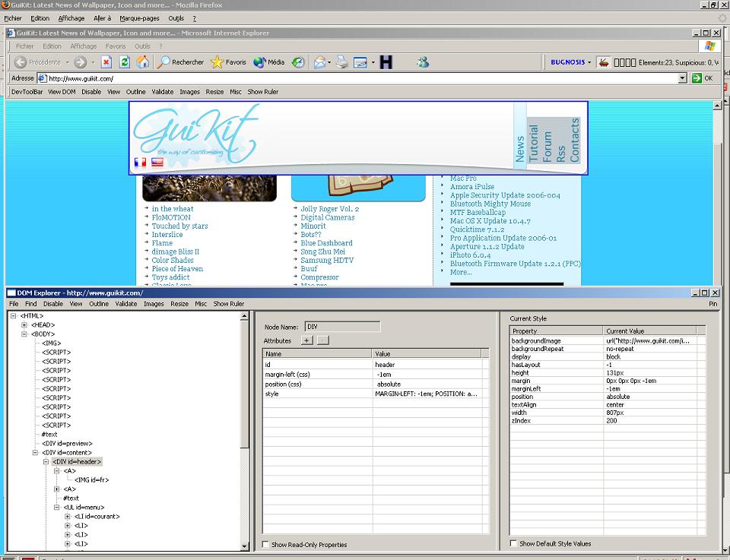The height and width of the screenshot is (560, 730).
Task: Open Firefox Affichage menu
Action: click(71, 18)
